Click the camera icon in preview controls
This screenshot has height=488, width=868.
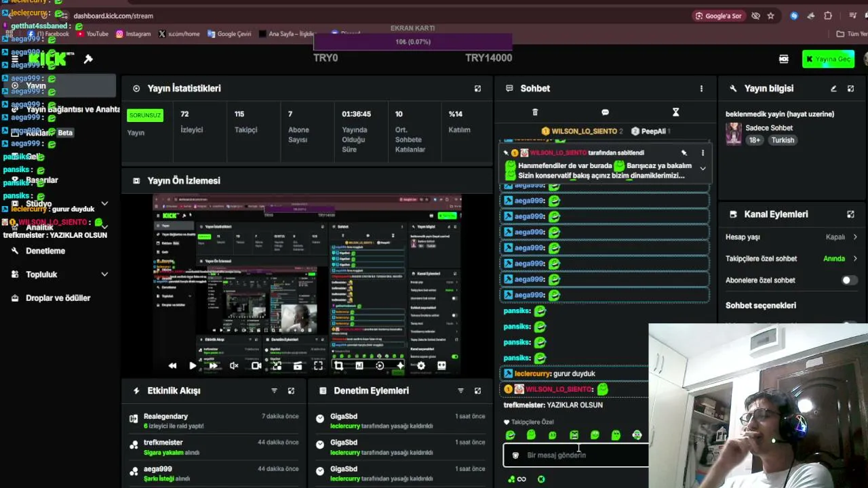256,365
